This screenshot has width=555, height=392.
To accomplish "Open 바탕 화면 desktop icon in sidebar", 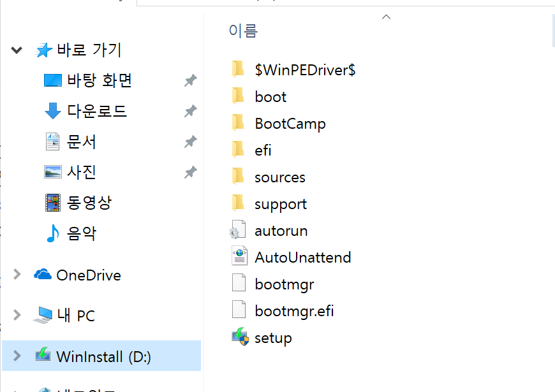I will click(x=53, y=80).
